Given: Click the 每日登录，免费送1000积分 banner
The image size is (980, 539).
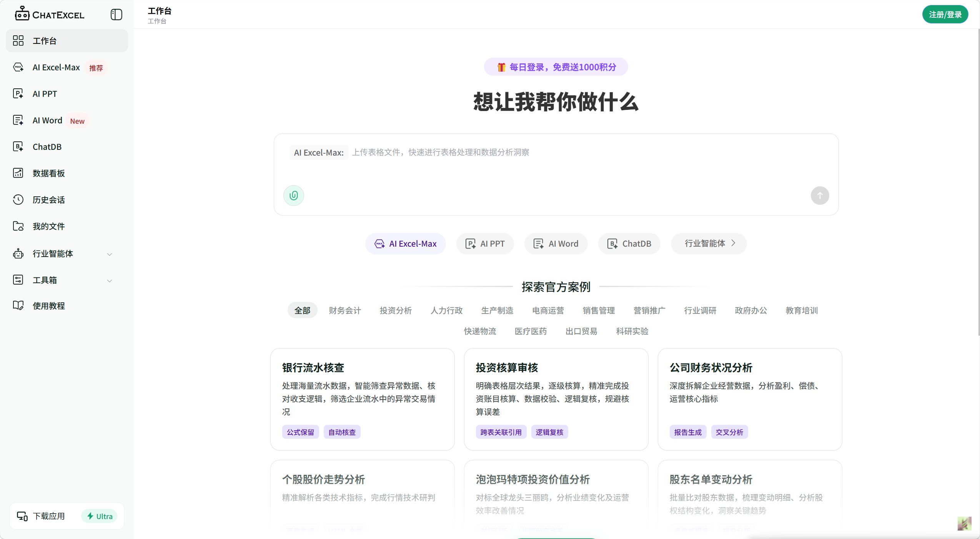Looking at the screenshot, I should pyautogui.click(x=556, y=67).
